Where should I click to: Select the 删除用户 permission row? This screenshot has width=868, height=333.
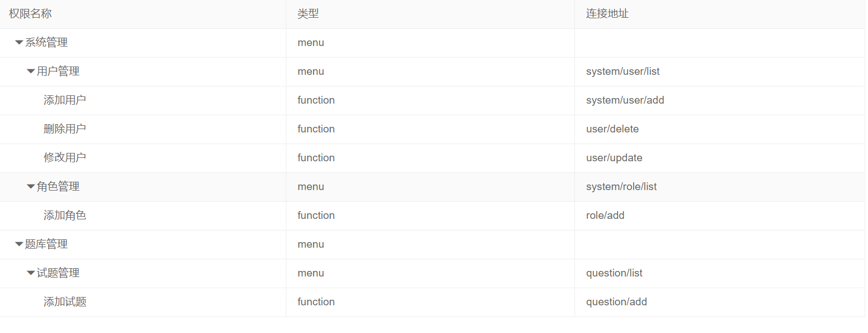pyautogui.click(x=65, y=129)
